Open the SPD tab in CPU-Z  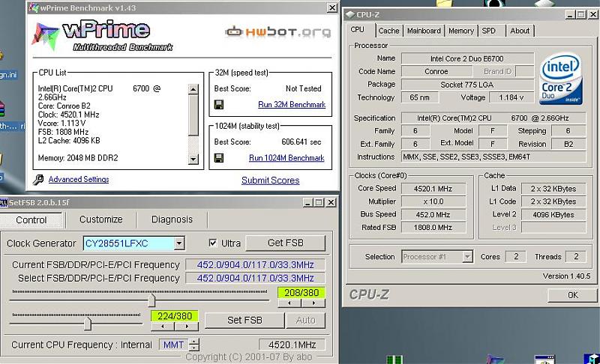[489, 31]
